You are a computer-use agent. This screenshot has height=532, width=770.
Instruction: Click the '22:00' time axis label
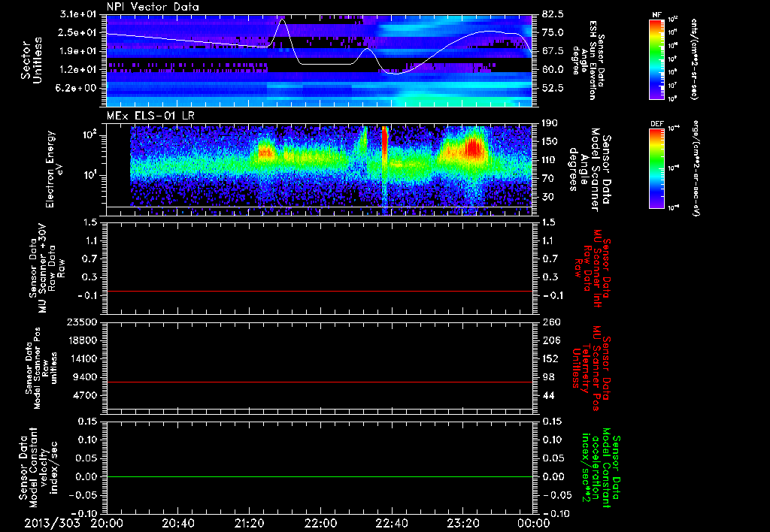point(320,523)
